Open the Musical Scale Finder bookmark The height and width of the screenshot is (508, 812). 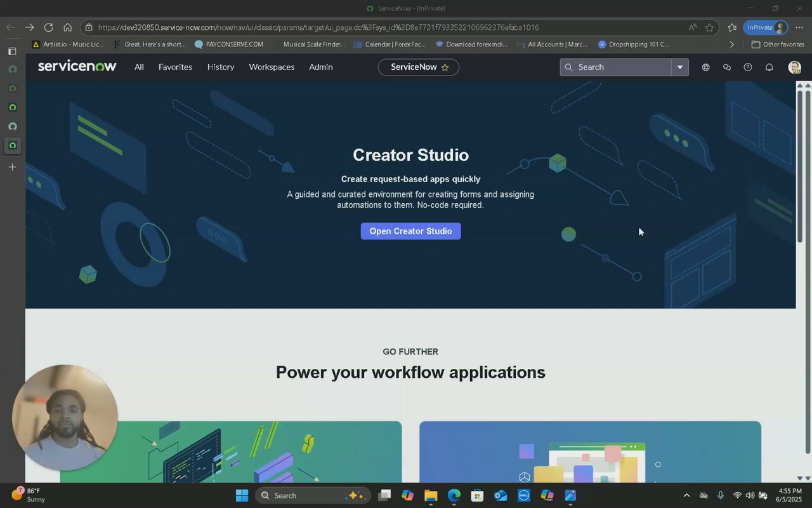click(x=308, y=44)
